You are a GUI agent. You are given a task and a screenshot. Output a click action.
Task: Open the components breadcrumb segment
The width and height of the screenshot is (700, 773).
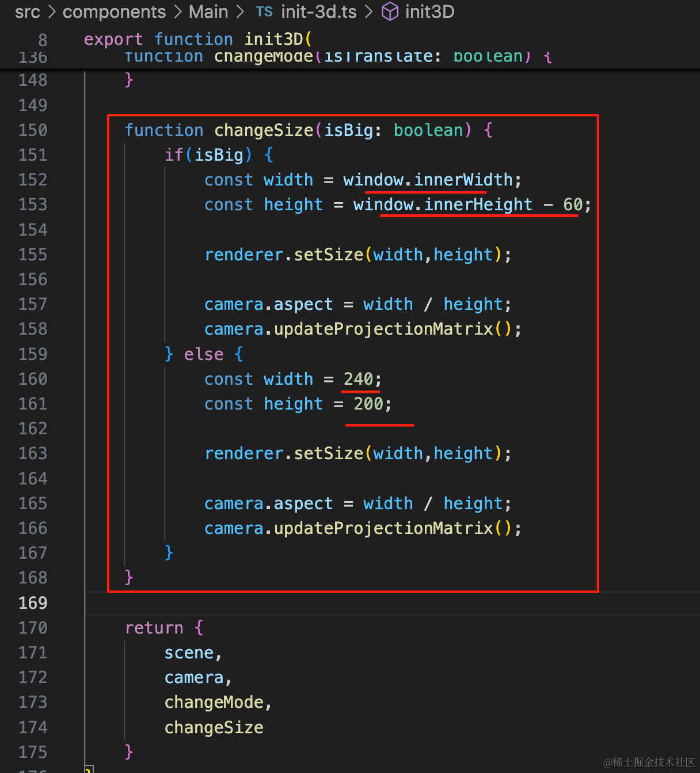(114, 12)
